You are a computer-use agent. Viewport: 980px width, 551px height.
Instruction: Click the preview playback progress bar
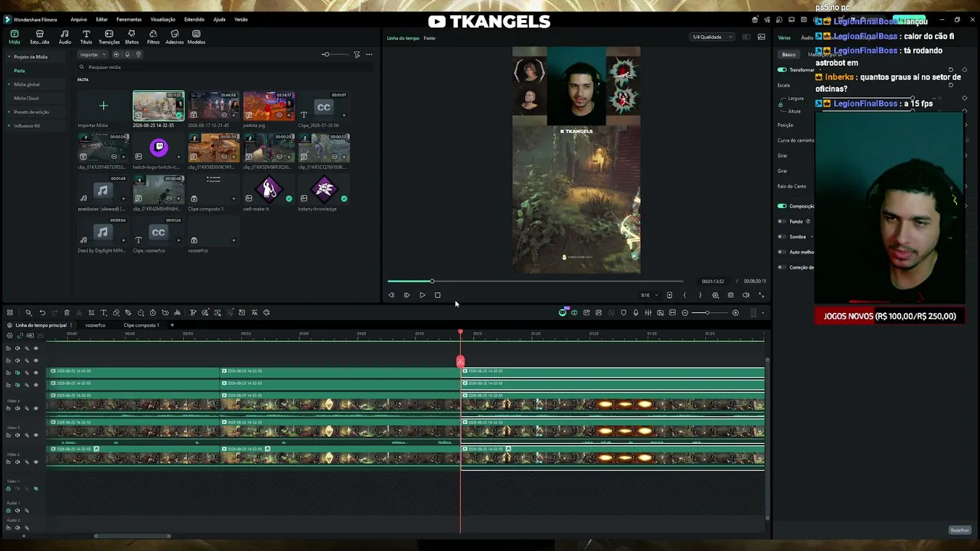point(534,281)
